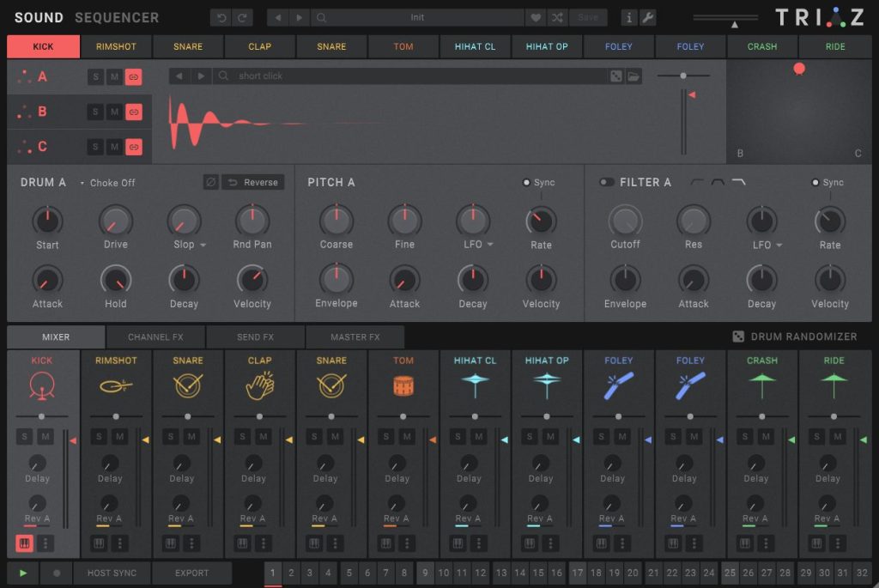This screenshot has width=879, height=588.
Task: Open the Pitch A LFO dropdown
Action: 490,245
